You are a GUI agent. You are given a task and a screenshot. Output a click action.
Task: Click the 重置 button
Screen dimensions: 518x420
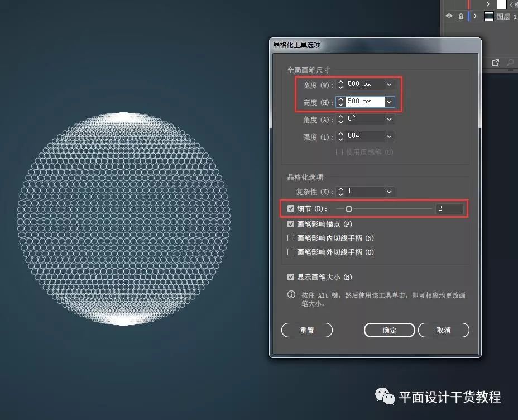tap(307, 330)
